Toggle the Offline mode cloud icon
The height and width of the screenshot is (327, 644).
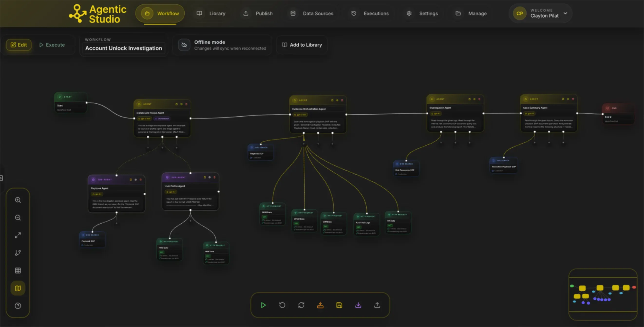tap(184, 45)
